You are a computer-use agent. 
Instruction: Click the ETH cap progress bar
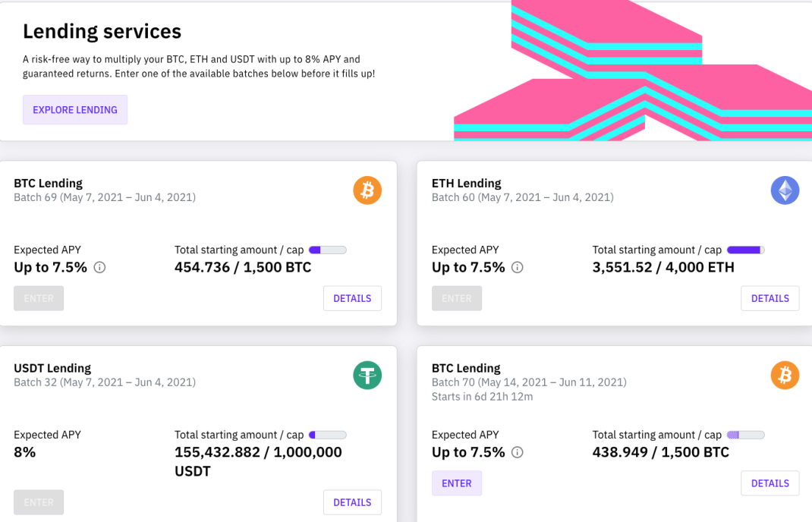(x=746, y=250)
